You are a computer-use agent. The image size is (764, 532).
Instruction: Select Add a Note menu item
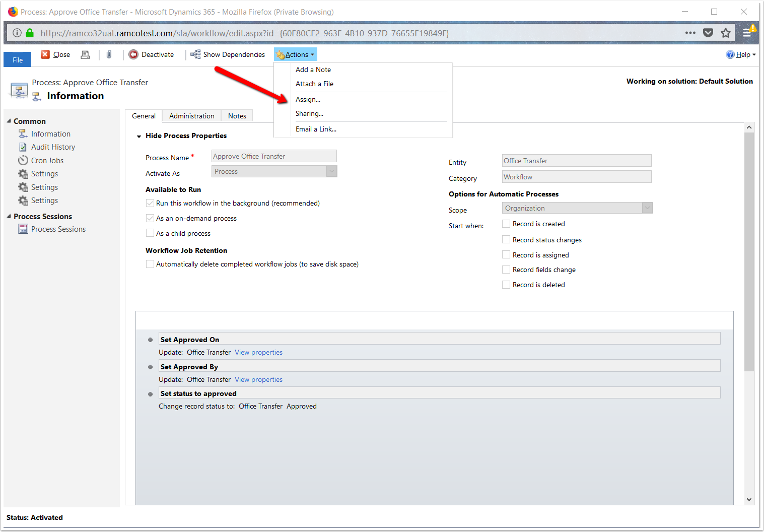pyautogui.click(x=313, y=70)
